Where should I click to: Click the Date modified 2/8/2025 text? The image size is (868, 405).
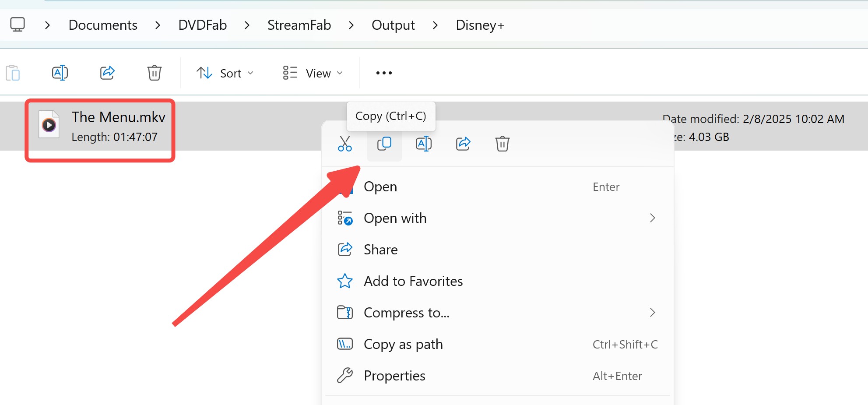point(754,119)
